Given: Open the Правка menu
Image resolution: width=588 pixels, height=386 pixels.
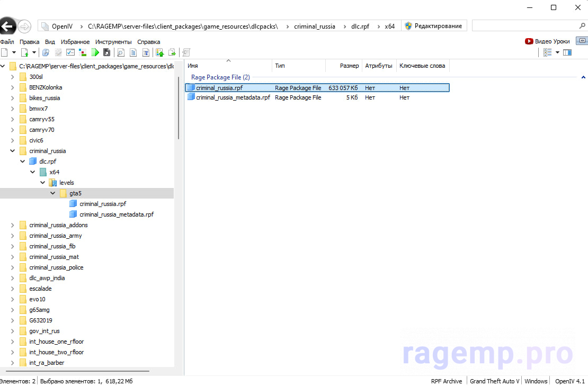Looking at the screenshot, I should tap(29, 42).
